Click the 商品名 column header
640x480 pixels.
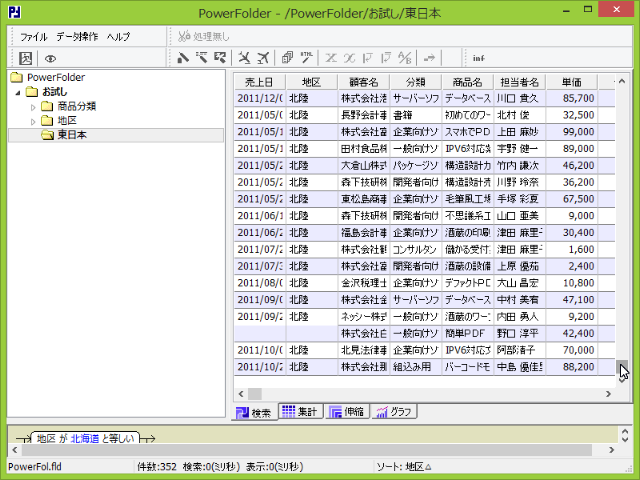(468, 82)
